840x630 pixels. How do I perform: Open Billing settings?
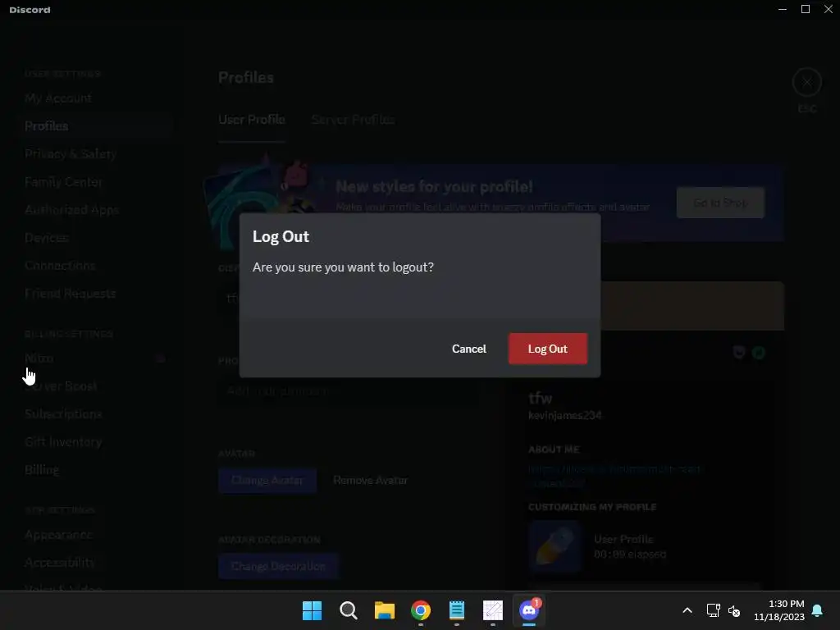point(42,469)
